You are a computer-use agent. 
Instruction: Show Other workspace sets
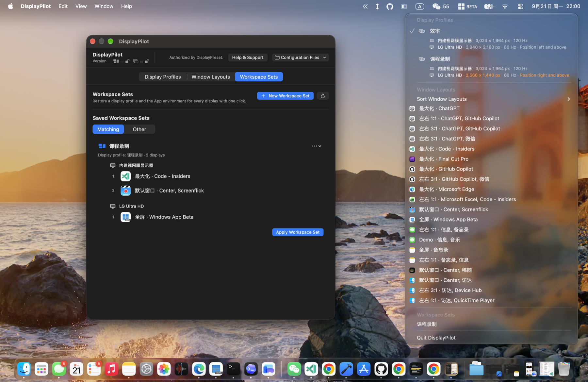click(x=139, y=129)
